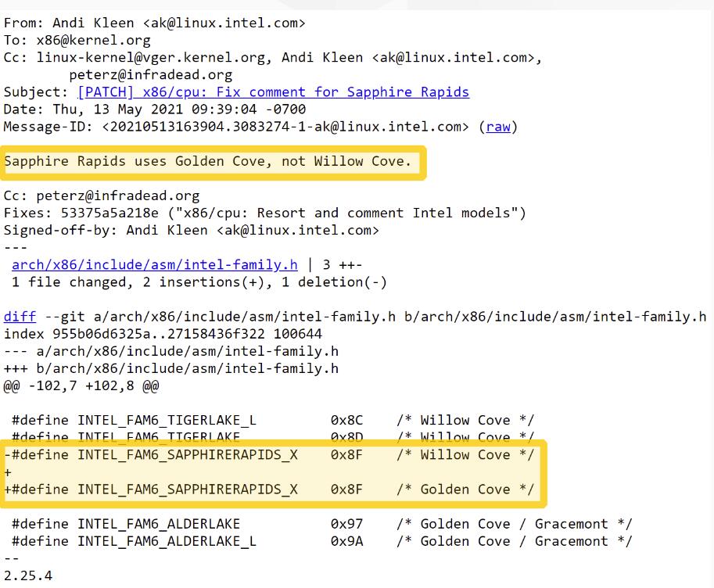714x588 pixels.
Task: Click peterz@infradead.org in header Cc continuation
Action: pyautogui.click(x=151, y=75)
